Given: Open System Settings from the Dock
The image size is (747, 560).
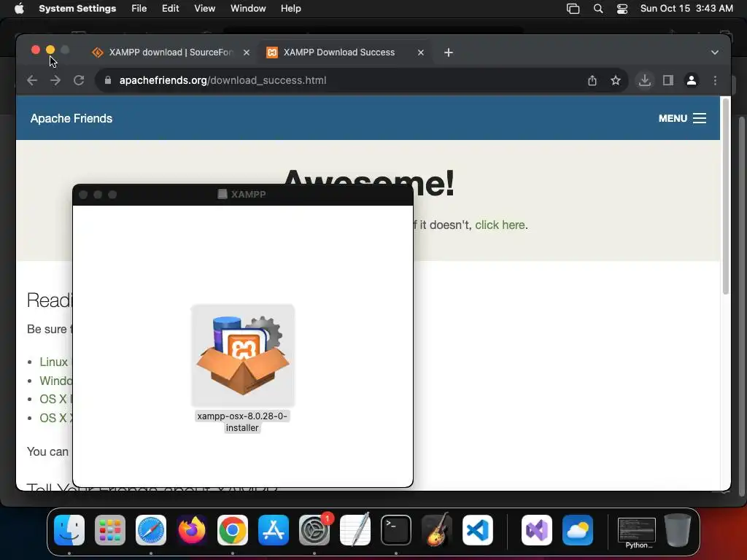Looking at the screenshot, I should pyautogui.click(x=314, y=530).
